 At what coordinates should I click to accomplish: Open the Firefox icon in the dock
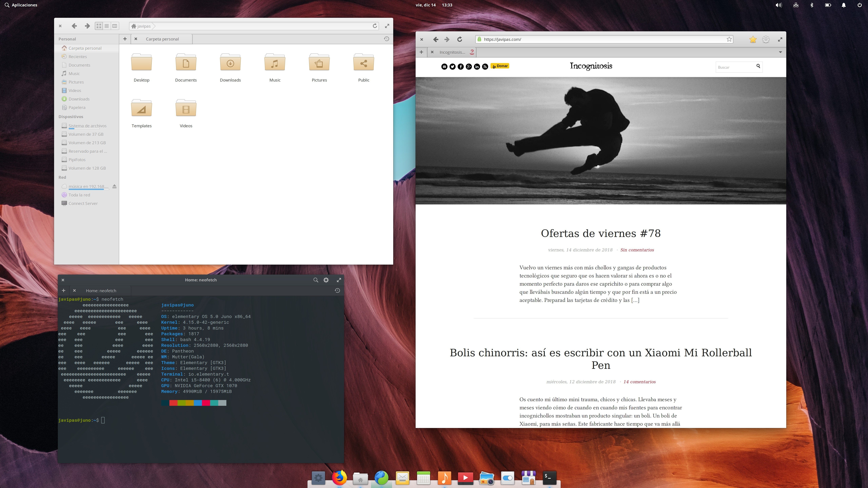click(x=339, y=477)
